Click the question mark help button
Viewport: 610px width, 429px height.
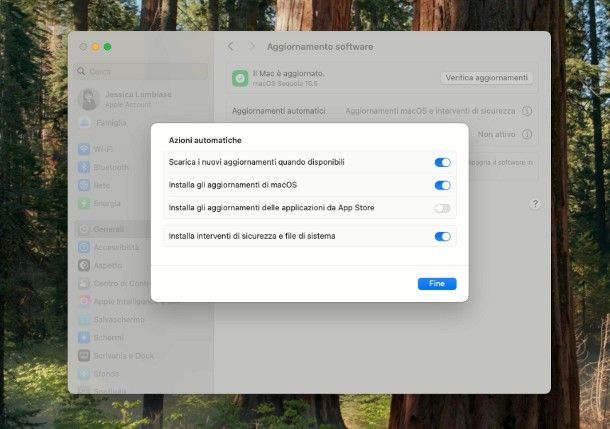(535, 204)
